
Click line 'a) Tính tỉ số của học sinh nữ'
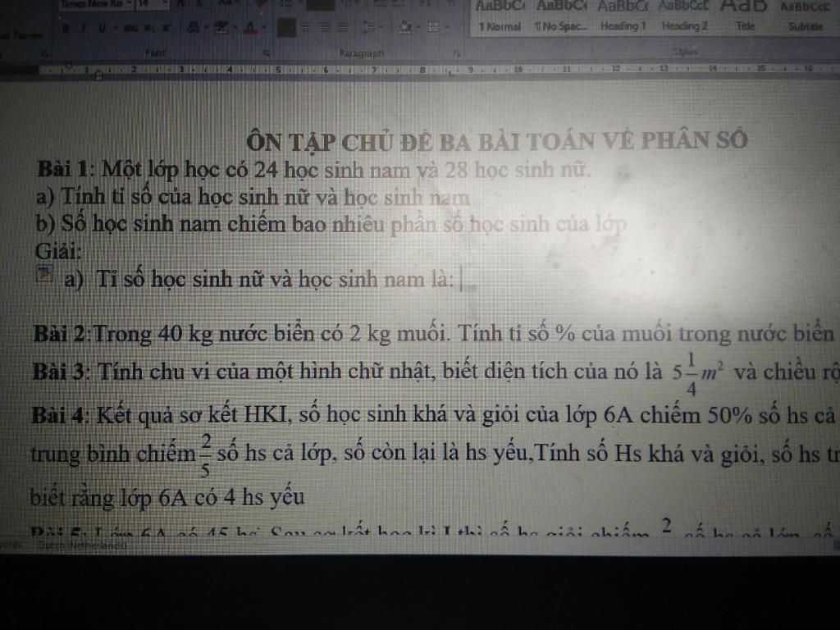pyautogui.click(x=253, y=197)
